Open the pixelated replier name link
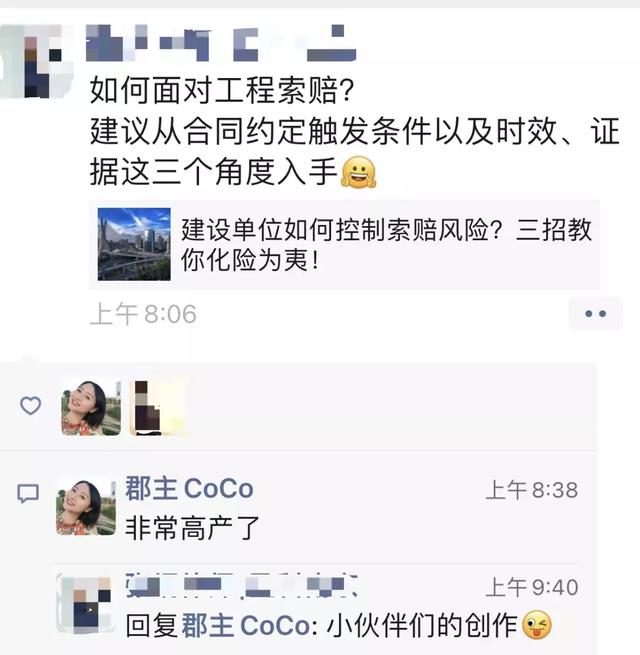The width and height of the screenshot is (640, 655). click(241, 585)
